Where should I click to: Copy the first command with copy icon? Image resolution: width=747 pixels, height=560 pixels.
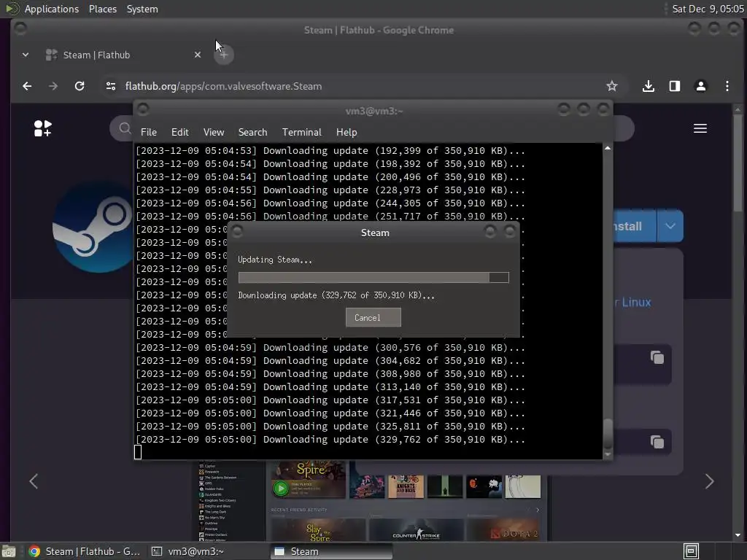657,357
